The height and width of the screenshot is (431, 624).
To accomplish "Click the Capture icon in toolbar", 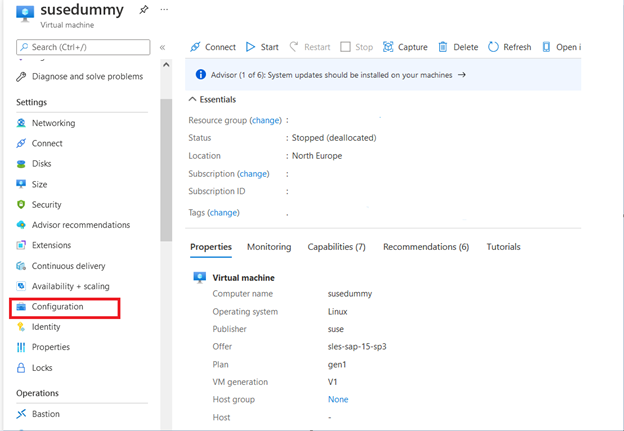I will [x=388, y=47].
